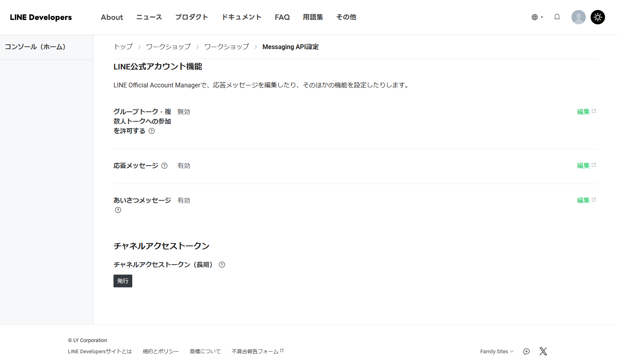
Task: Open the profile avatar menu
Action: [x=578, y=17]
